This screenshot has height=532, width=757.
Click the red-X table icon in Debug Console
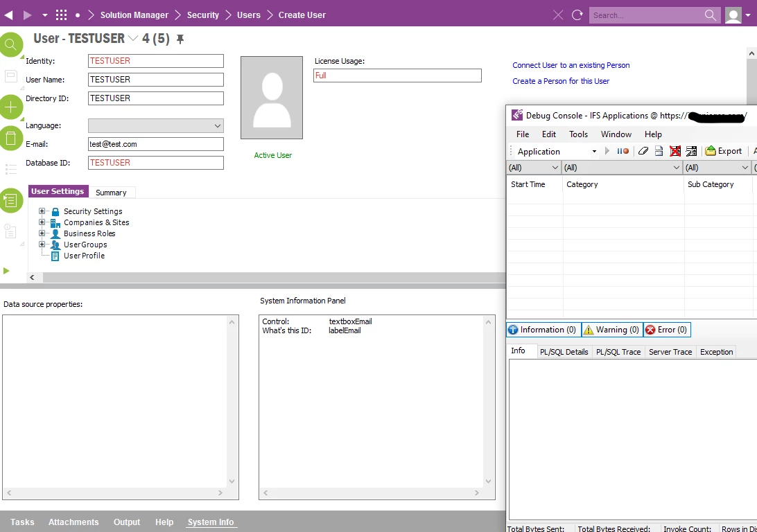pos(675,151)
